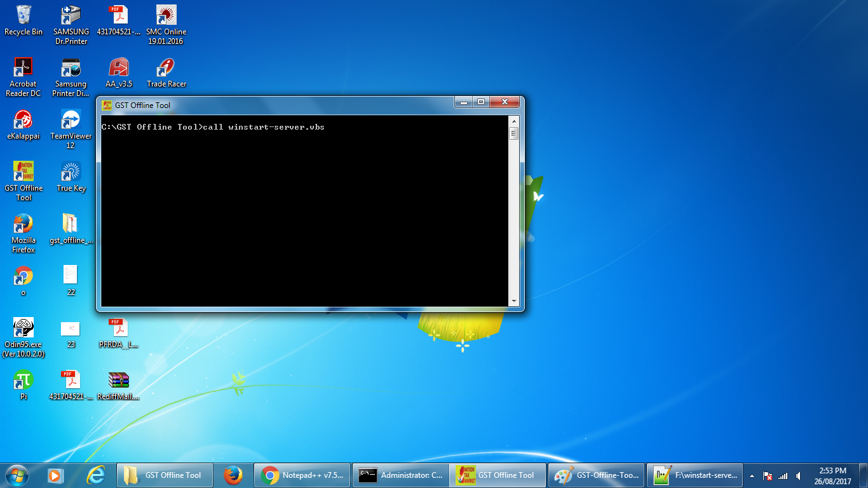Image resolution: width=868 pixels, height=488 pixels.
Task: Select the PFRDA_L... PDF on the desktop
Action: tap(119, 333)
